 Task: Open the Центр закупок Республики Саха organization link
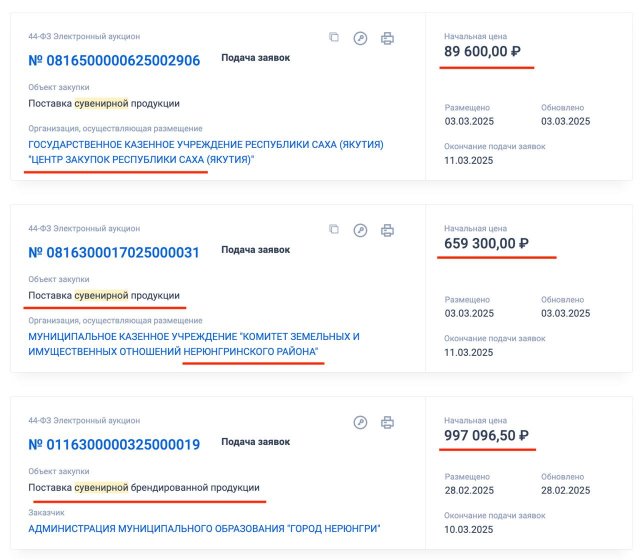tap(206, 152)
